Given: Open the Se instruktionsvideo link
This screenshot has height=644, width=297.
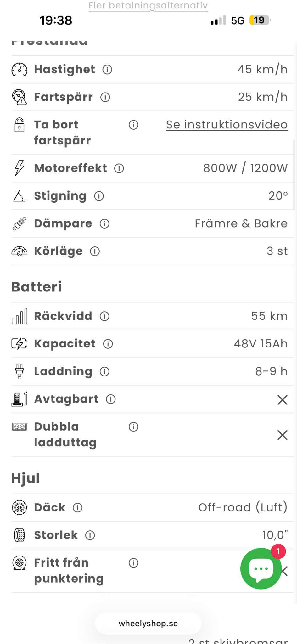Looking at the screenshot, I should pos(227,125).
